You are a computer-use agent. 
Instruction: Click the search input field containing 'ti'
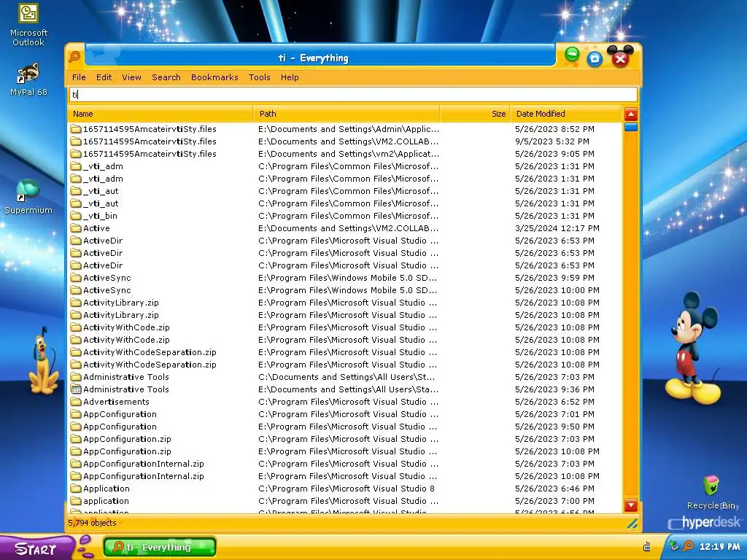tap(353, 94)
